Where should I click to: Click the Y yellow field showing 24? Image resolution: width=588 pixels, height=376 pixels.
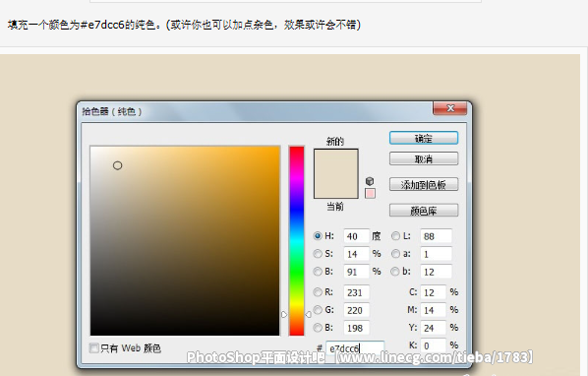click(433, 328)
